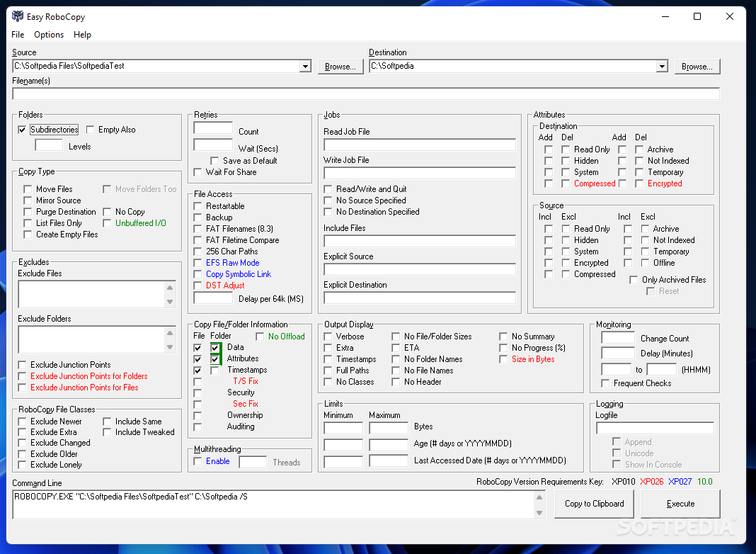Check Source Excl Offline attribute
This screenshot has width=756, height=554.
645,263
